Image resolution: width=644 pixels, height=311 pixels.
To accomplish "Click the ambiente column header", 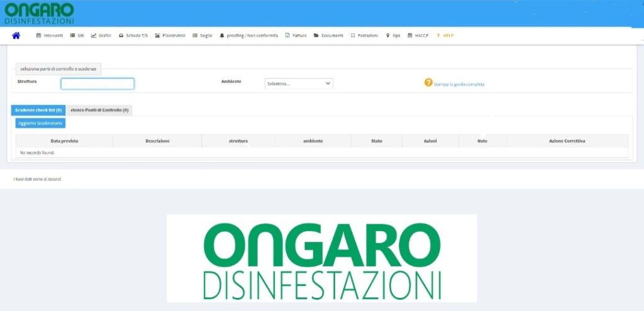I will coord(313,141).
